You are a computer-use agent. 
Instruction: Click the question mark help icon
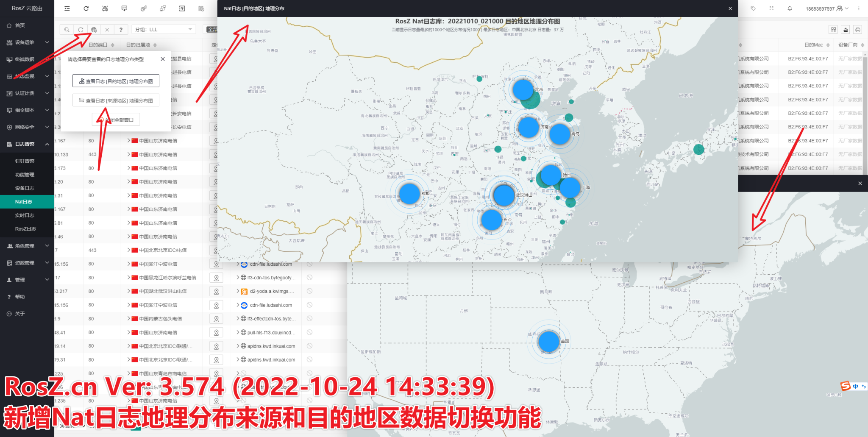click(122, 30)
